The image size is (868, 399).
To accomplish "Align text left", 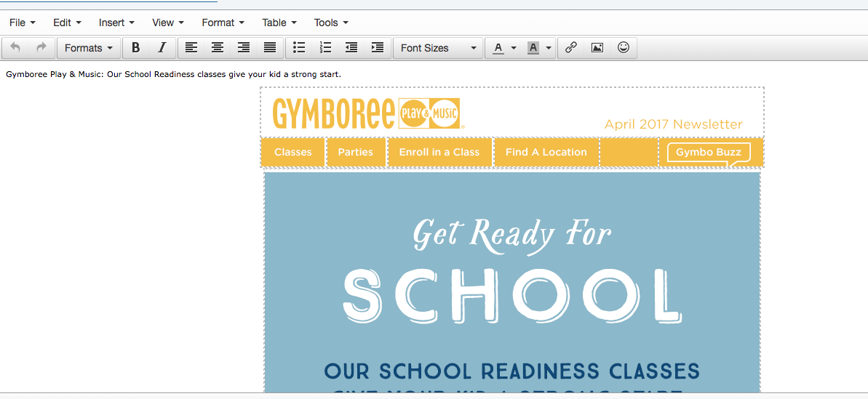I will pyautogui.click(x=191, y=48).
